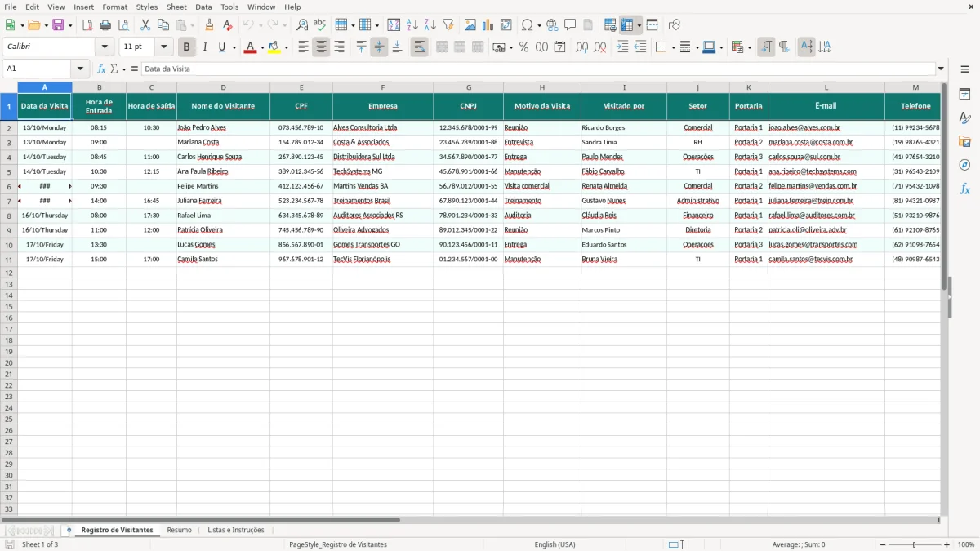Click English (USA) language in status bar

coord(555,544)
